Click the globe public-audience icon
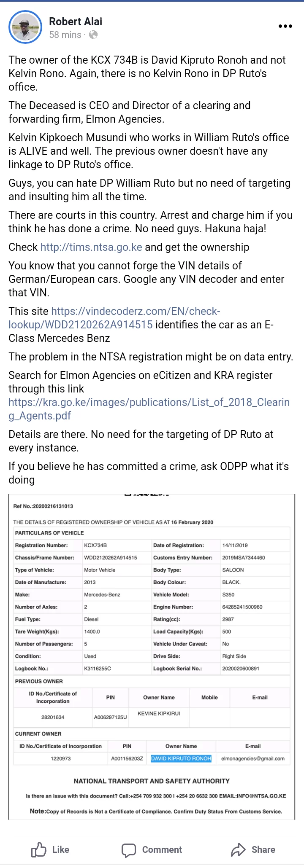The width and height of the screenshot is (304, 868). pyautogui.click(x=93, y=35)
